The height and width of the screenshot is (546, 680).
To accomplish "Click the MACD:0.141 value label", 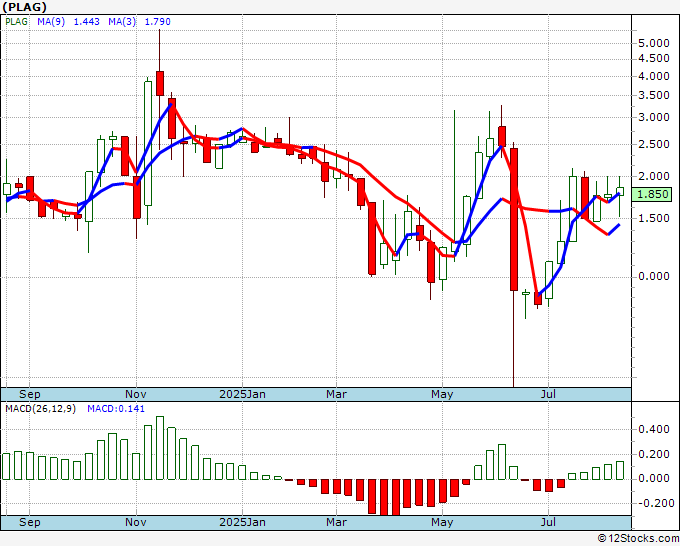I will pos(116,409).
